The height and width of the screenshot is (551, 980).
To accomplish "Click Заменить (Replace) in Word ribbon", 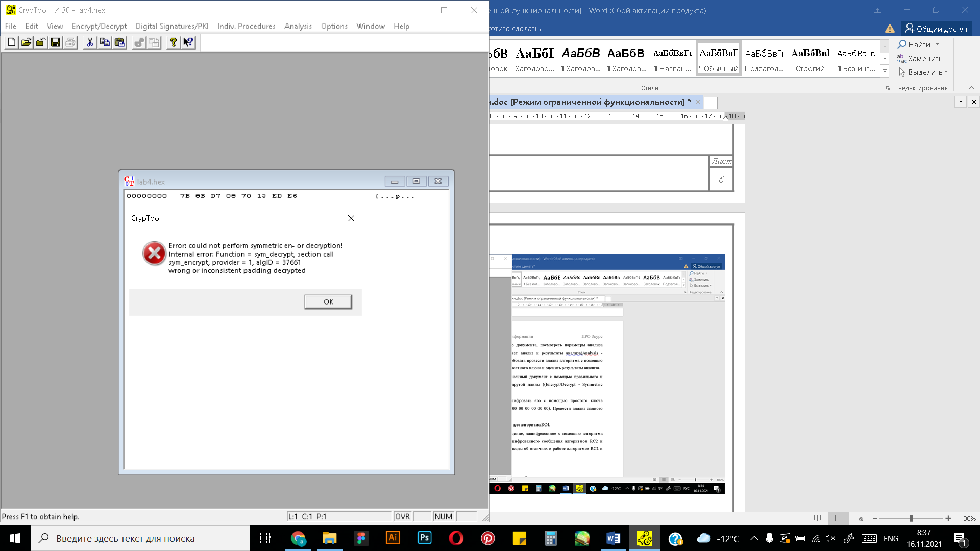I will tap(920, 58).
